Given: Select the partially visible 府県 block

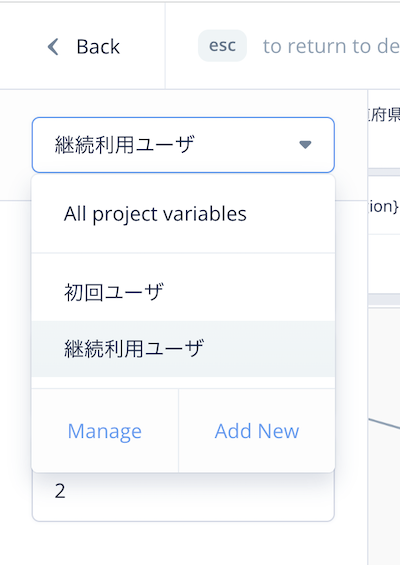Looking at the screenshot, I should (384, 129).
